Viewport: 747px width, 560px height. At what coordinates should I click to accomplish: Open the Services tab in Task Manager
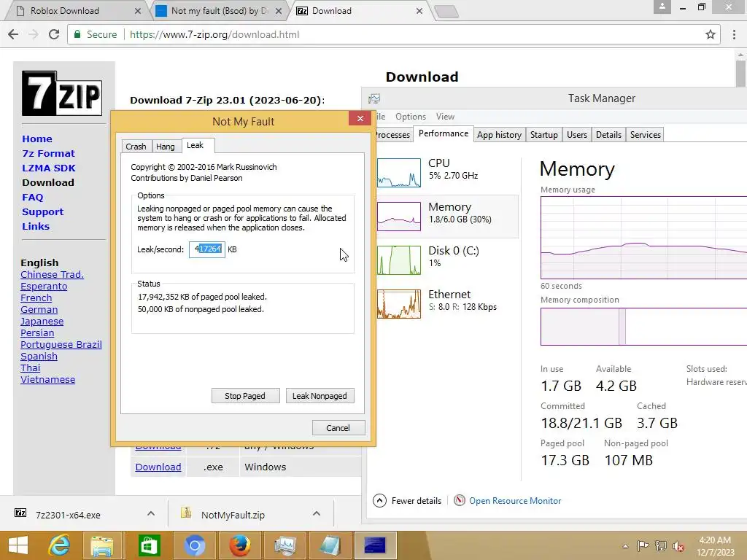[x=646, y=135]
